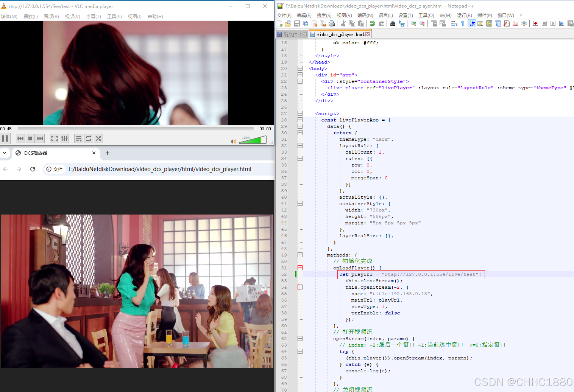Save the file via Notepad++ toolbar

pos(297,23)
